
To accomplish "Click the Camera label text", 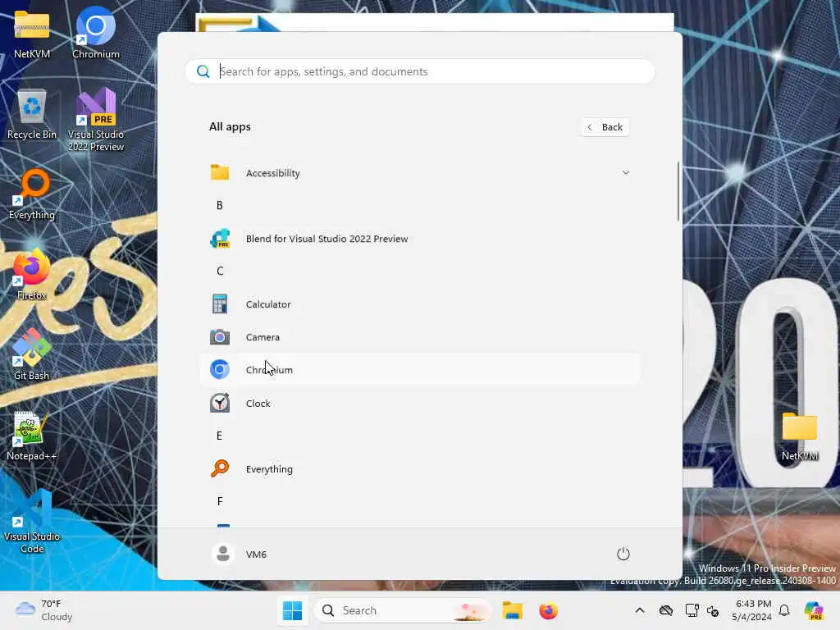I will tap(262, 337).
